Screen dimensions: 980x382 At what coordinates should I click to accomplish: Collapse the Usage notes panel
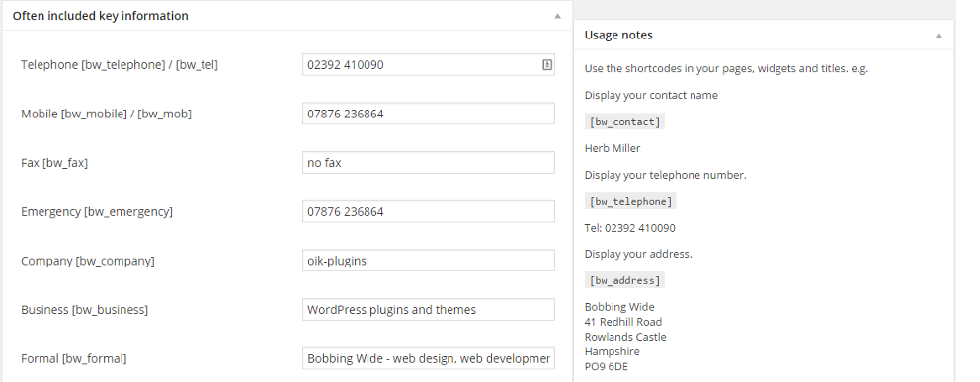pos(939,36)
